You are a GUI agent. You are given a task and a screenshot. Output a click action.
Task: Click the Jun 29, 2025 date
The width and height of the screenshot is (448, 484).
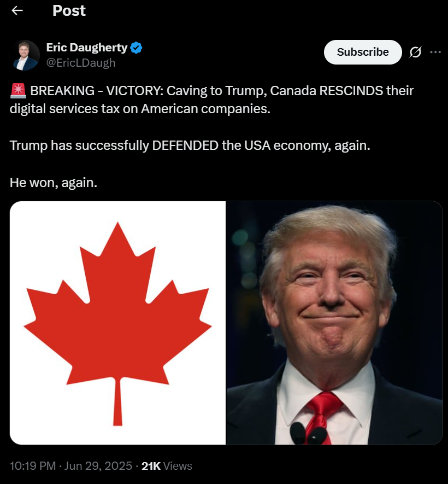click(x=98, y=466)
